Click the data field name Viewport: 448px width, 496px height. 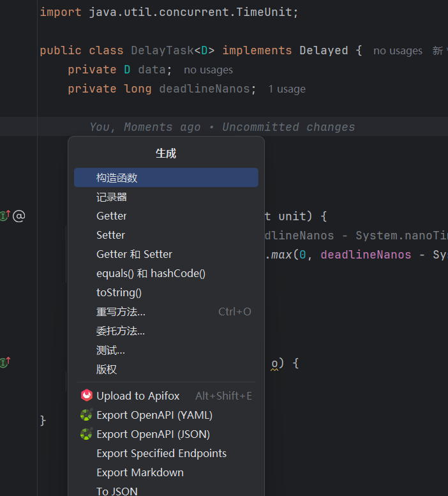pos(152,70)
